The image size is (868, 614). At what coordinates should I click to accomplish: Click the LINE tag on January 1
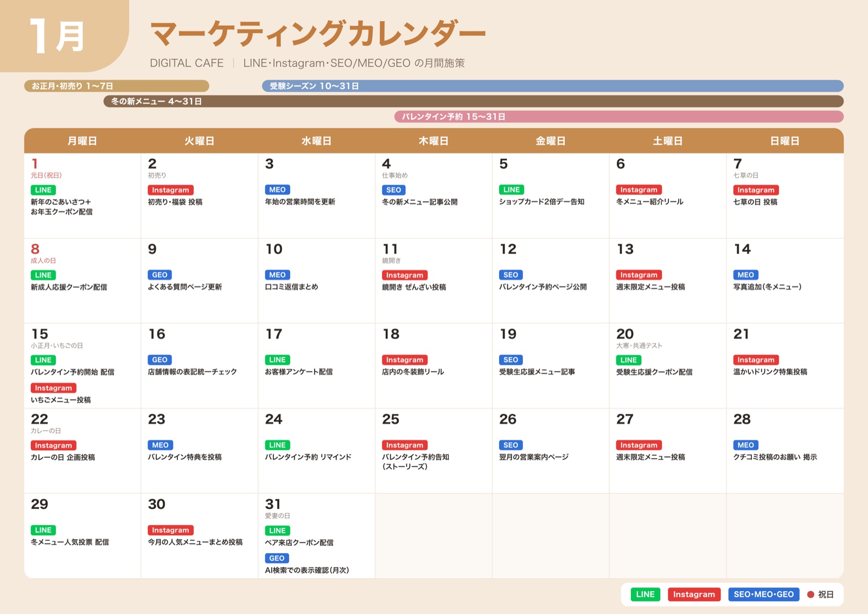click(43, 190)
